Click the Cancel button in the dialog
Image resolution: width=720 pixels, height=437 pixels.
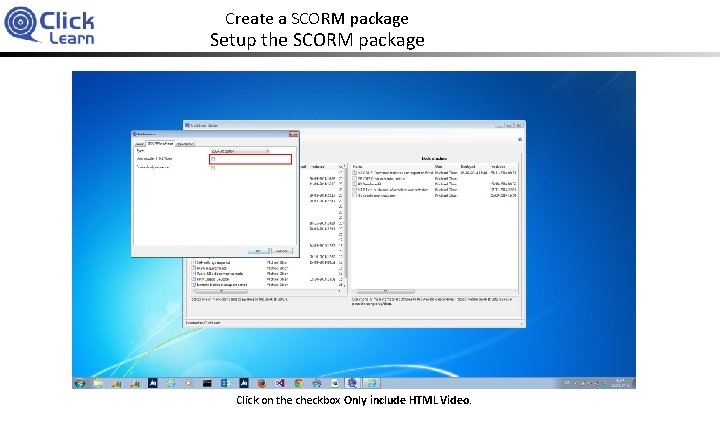(x=282, y=251)
